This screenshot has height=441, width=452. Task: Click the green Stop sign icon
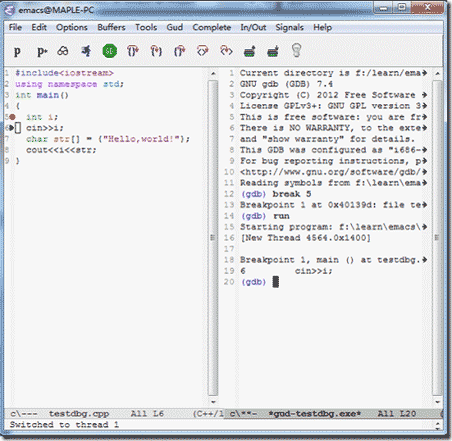(110, 51)
